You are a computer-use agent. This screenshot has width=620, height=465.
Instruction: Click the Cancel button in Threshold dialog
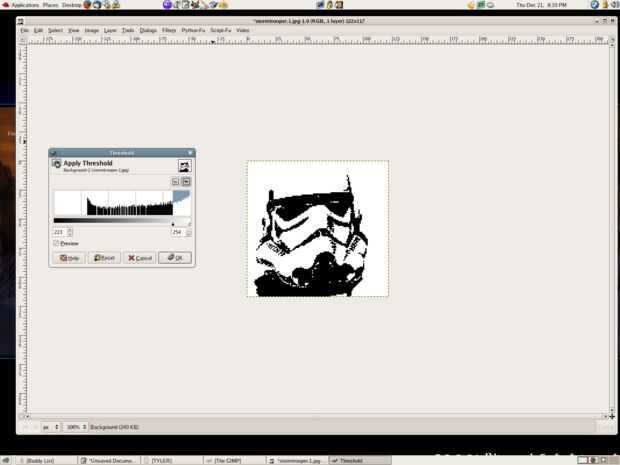(140, 258)
